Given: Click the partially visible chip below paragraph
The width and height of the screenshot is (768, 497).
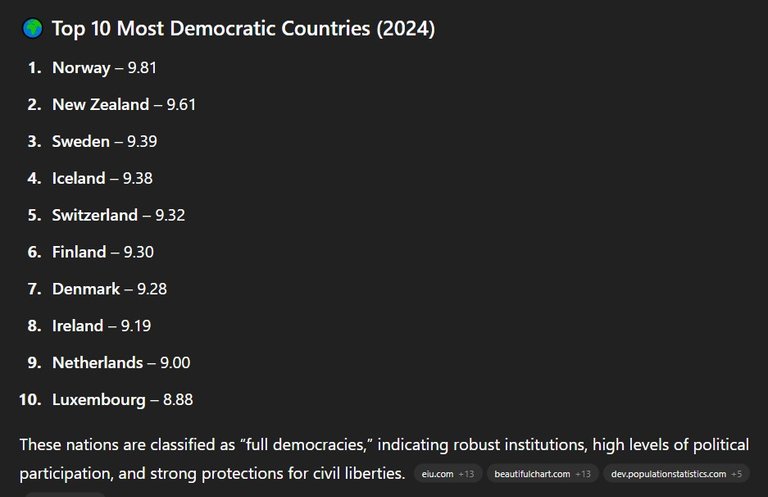Looking at the screenshot, I should coord(65,495).
